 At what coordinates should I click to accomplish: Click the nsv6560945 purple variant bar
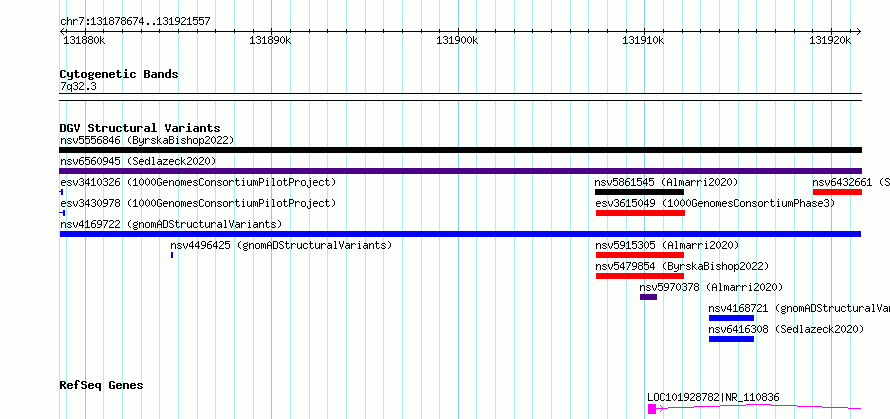pos(460,171)
